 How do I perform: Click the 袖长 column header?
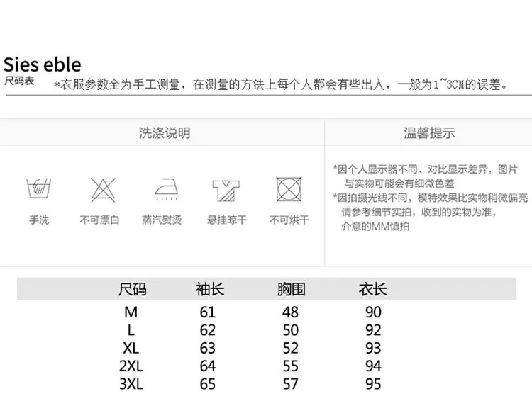pos(210,290)
